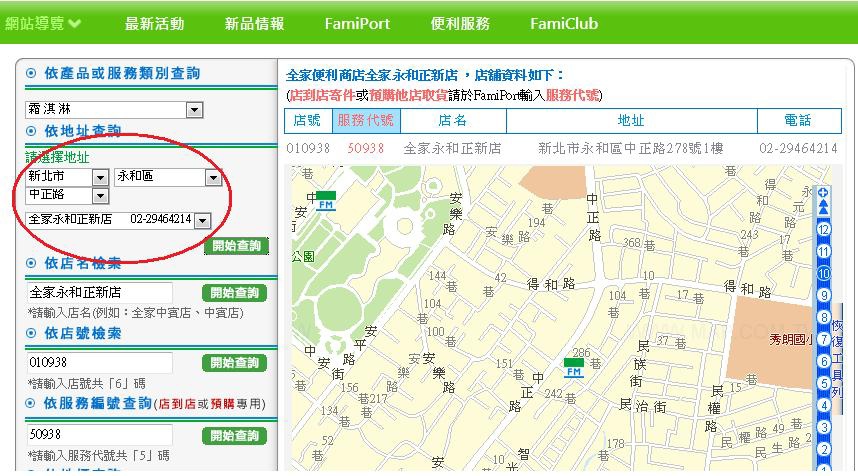Viewport: 858px width, 476px height.
Task: Open the 新品情報 menu
Action: coord(254,24)
